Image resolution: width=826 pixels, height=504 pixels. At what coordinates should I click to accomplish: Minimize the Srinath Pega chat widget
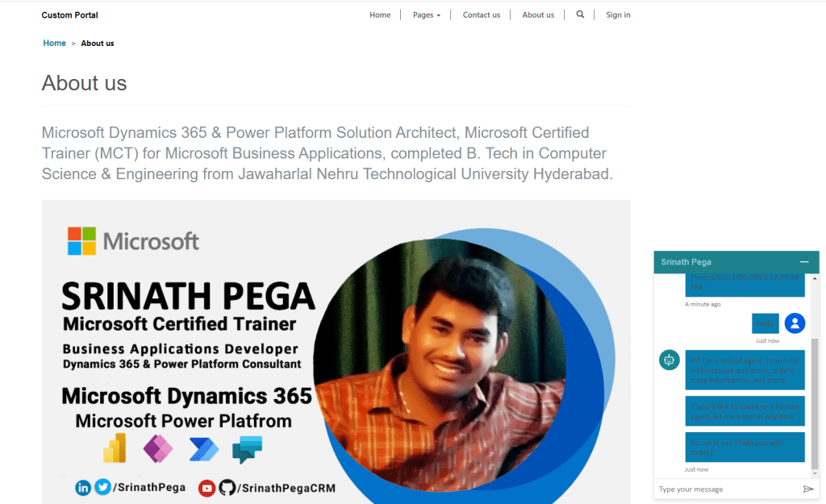(x=803, y=262)
